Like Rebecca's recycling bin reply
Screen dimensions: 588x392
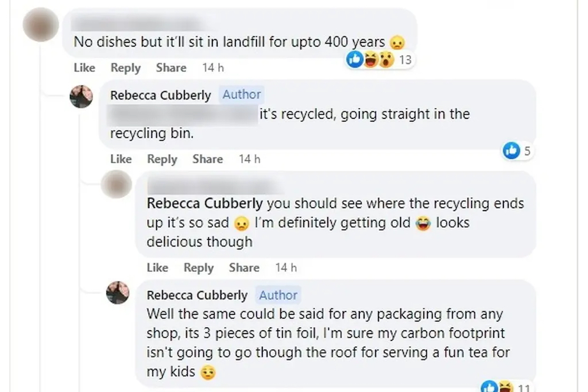point(121,159)
